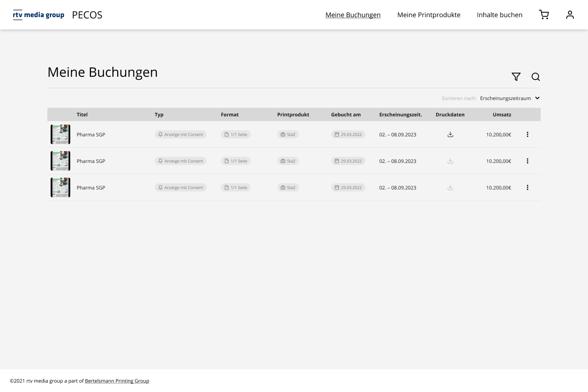The height and width of the screenshot is (392, 588).
Task: Click the 10.200,00€ amount in the first row
Action: coord(499,135)
